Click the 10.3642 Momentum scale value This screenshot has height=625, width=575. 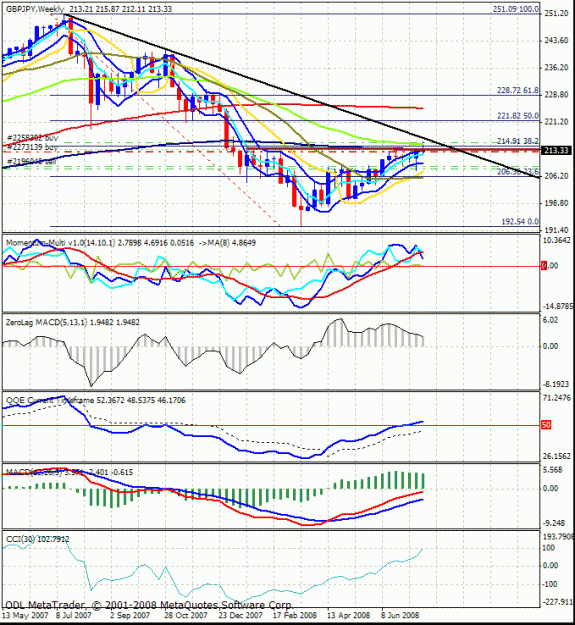[x=558, y=240]
